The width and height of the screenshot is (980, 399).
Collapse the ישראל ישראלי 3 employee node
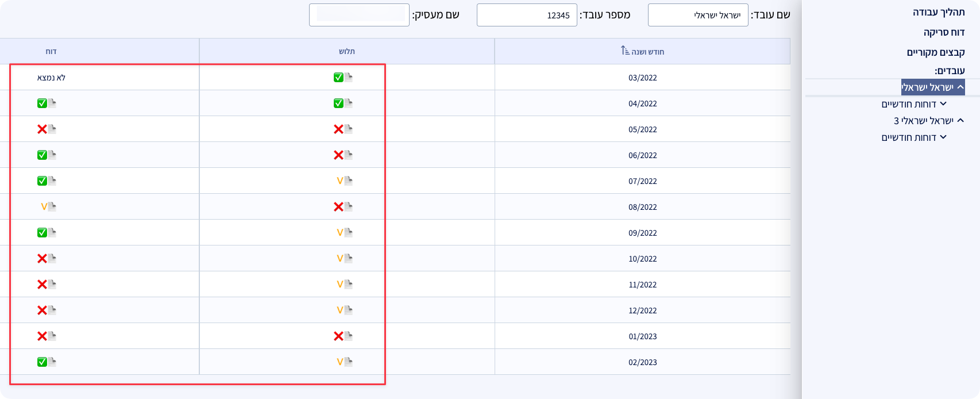pos(960,121)
